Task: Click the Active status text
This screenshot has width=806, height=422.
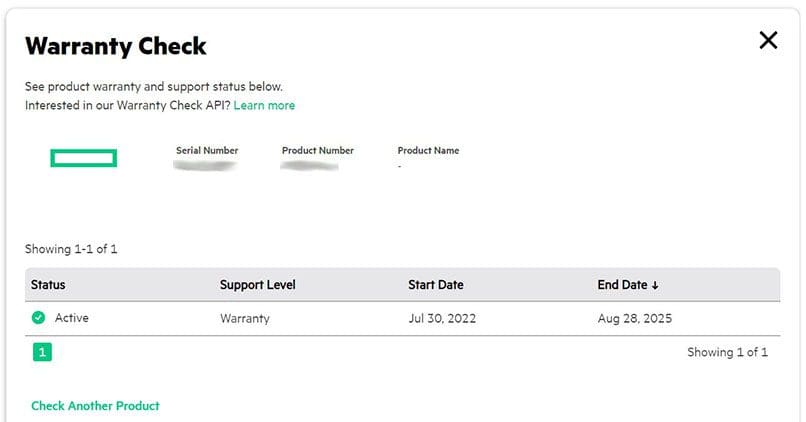Action: pos(72,318)
